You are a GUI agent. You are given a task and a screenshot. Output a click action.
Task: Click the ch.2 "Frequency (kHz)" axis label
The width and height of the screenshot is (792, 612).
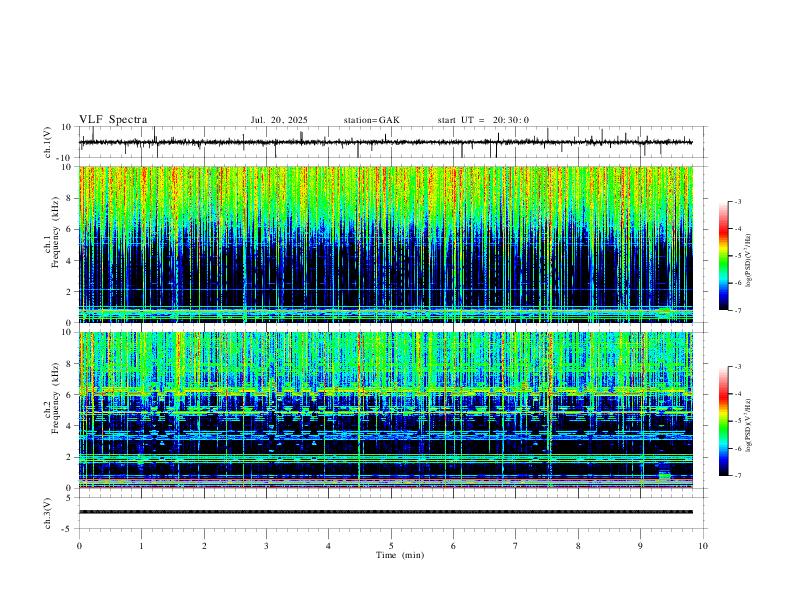55,398
